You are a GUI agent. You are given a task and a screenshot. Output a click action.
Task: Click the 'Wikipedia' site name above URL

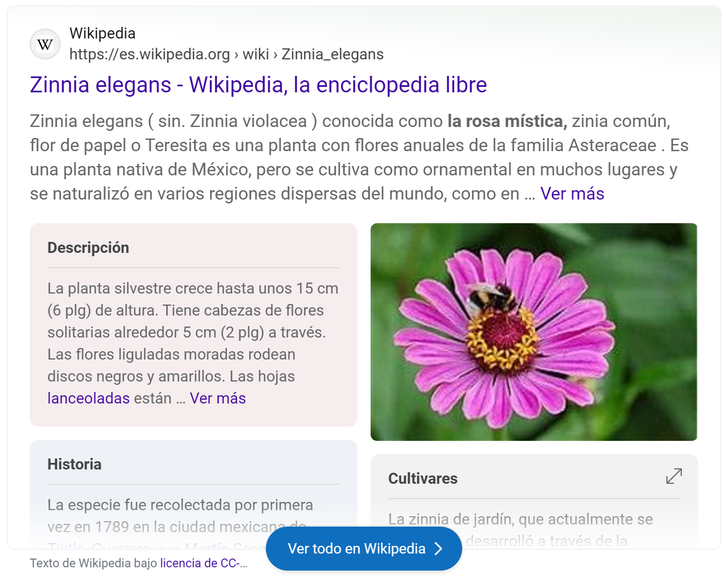click(102, 34)
